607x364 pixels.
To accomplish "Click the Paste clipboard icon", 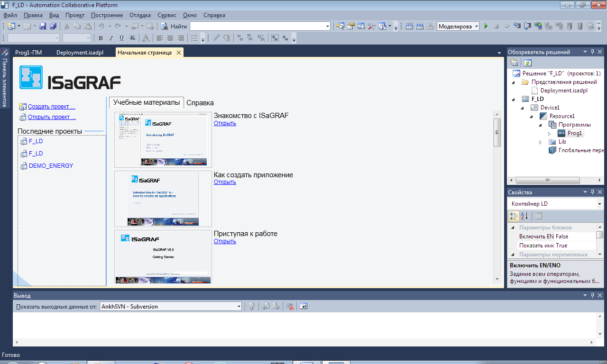I will 87,26.
